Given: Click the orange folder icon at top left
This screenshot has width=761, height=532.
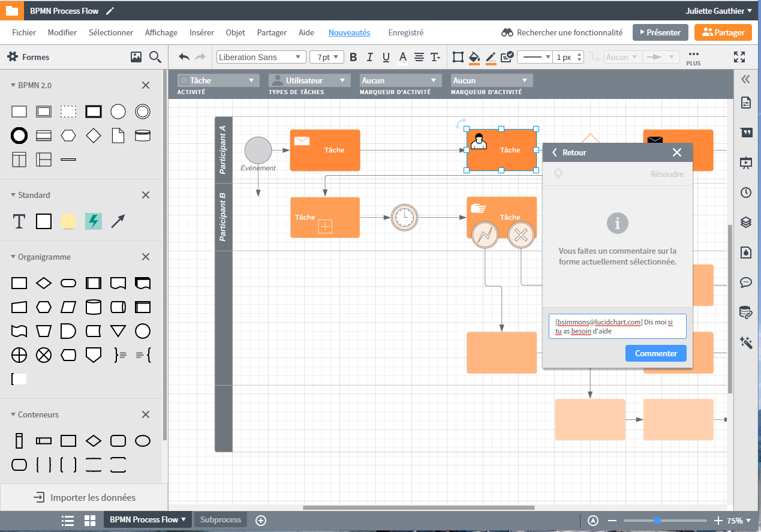Looking at the screenshot, I should pyautogui.click(x=11, y=10).
